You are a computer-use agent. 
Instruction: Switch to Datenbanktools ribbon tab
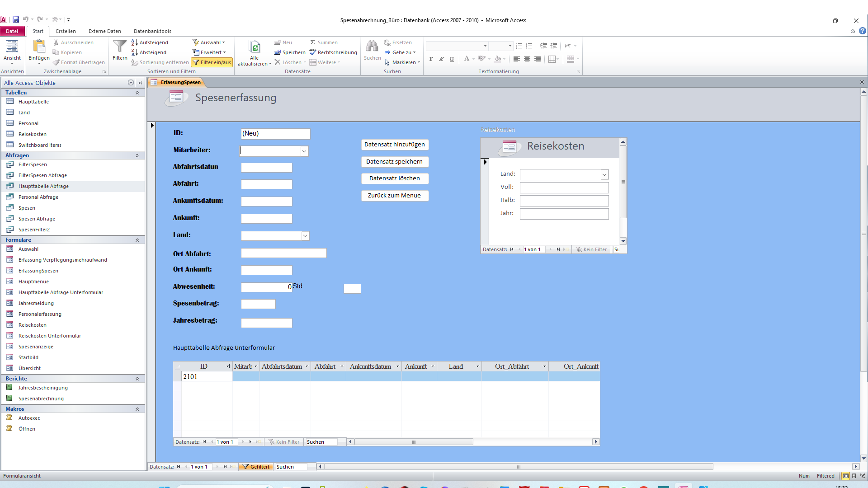152,31
